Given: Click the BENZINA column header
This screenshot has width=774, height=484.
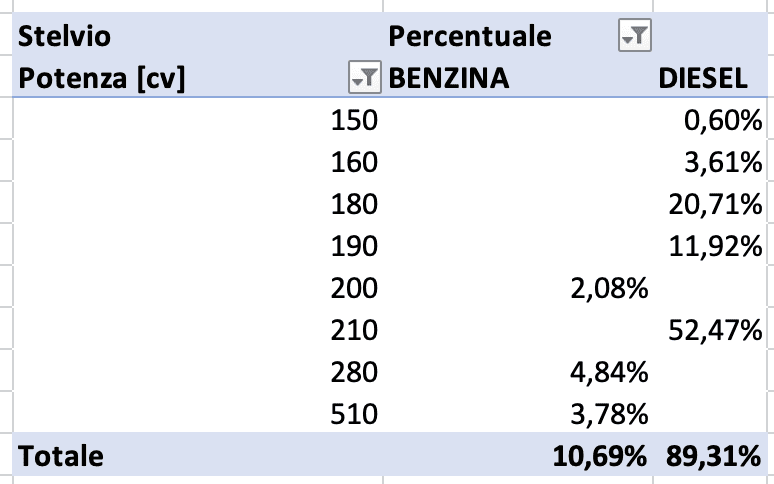Looking at the screenshot, I should point(448,77).
